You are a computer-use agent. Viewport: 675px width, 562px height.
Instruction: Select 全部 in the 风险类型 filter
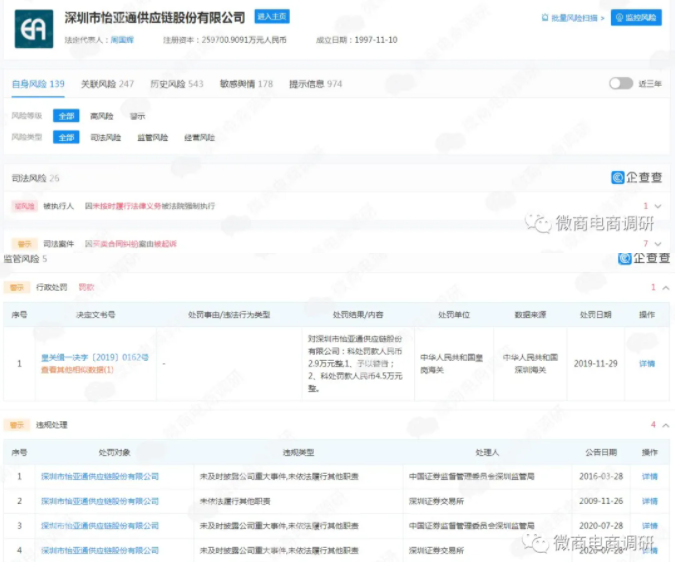(x=66, y=137)
